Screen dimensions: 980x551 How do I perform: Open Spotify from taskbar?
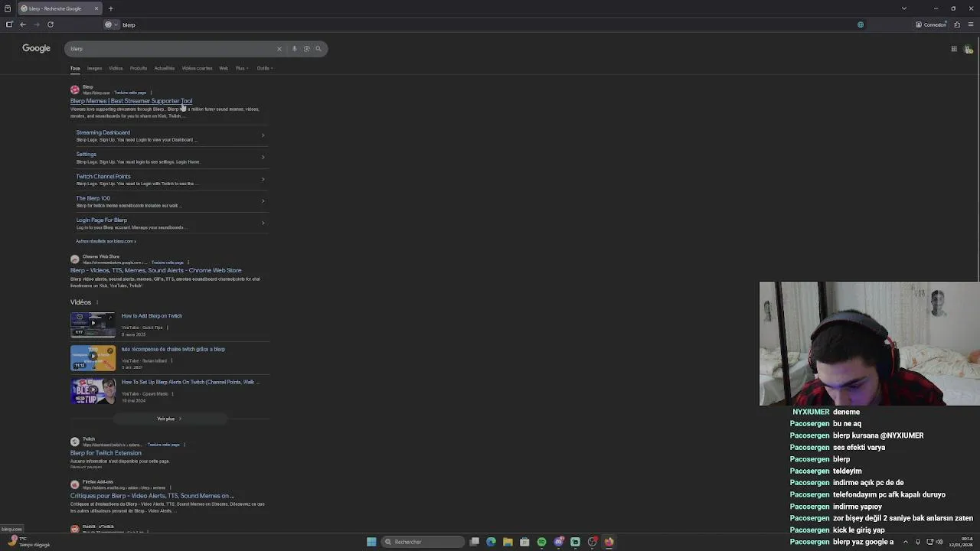pyautogui.click(x=541, y=542)
